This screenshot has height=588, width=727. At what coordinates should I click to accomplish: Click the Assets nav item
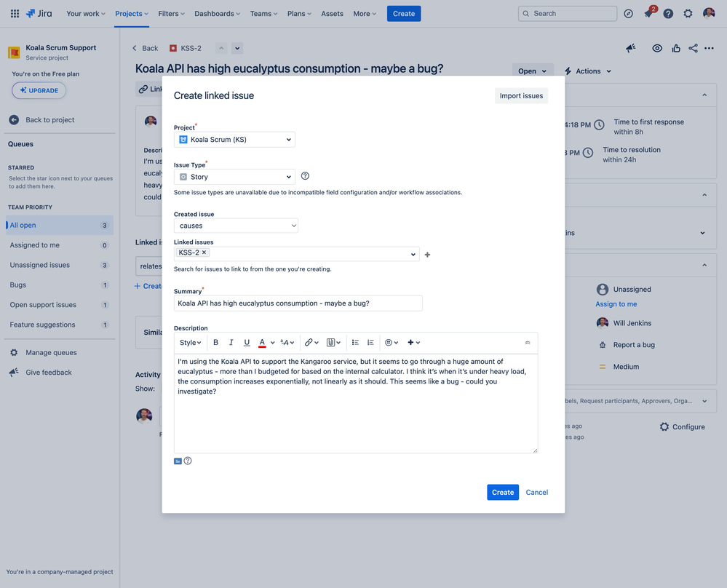pyautogui.click(x=332, y=13)
